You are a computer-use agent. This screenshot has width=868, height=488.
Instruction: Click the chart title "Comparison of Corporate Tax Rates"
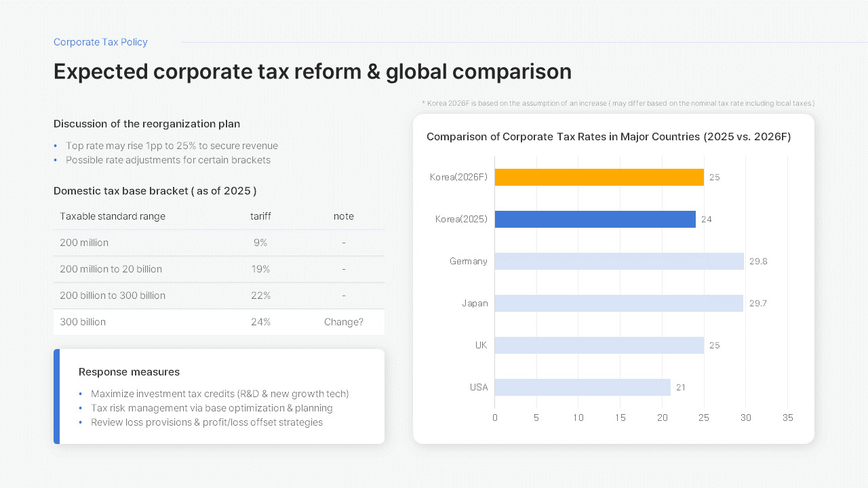click(609, 137)
